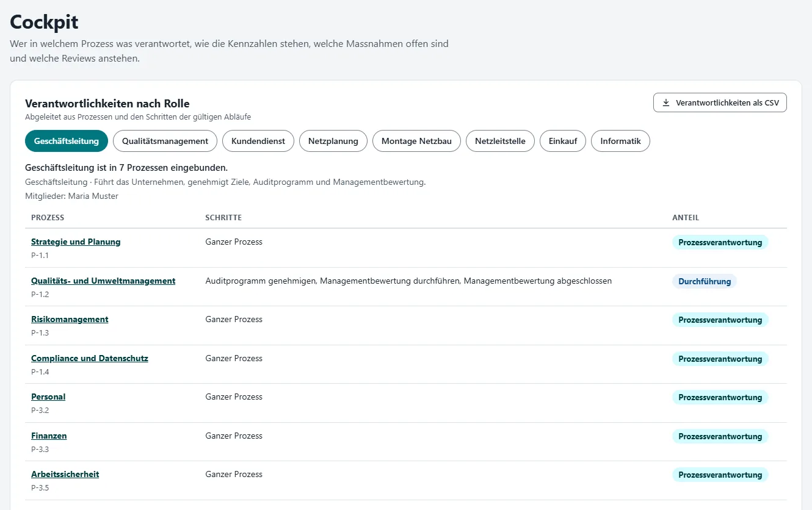Image resolution: width=812 pixels, height=510 pixels.
Task: Open Compliance und Datenschutz process
Action: point(90,358)
